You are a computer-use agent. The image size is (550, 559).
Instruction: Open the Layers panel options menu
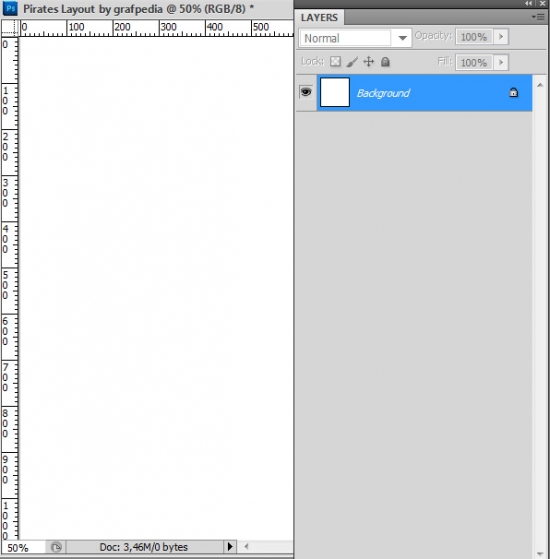538,16
